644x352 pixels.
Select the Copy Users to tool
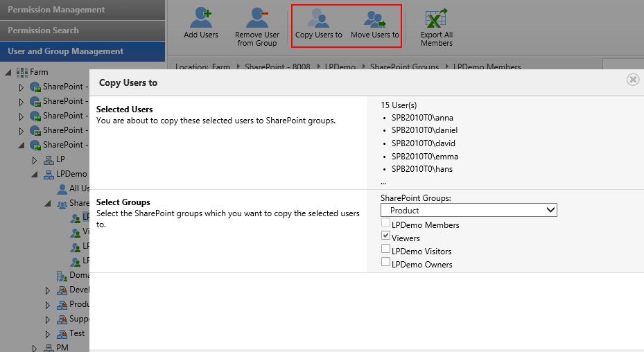(x=318, y=19)
